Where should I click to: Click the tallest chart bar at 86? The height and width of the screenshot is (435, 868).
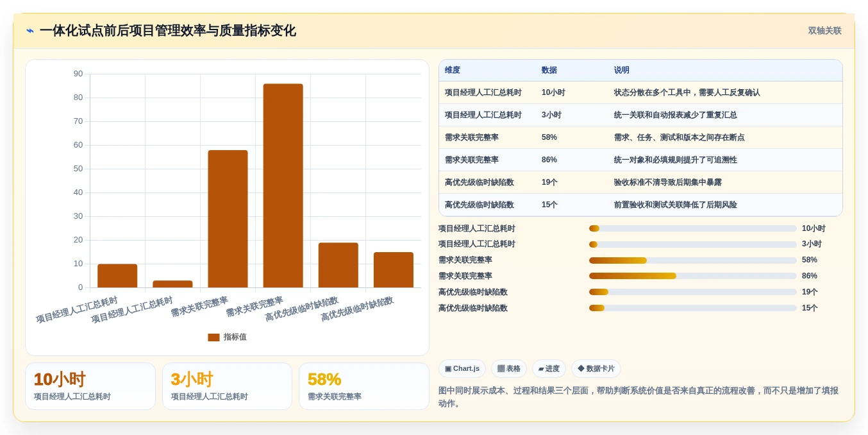click(x=283, y=185)
